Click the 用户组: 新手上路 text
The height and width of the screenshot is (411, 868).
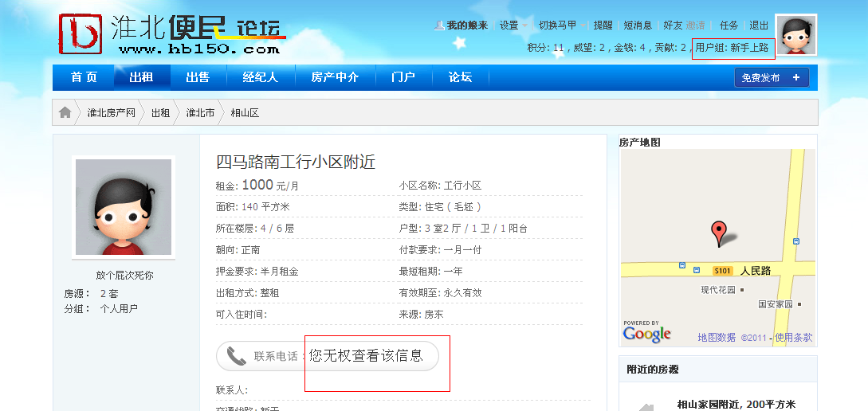click(732, 48)
